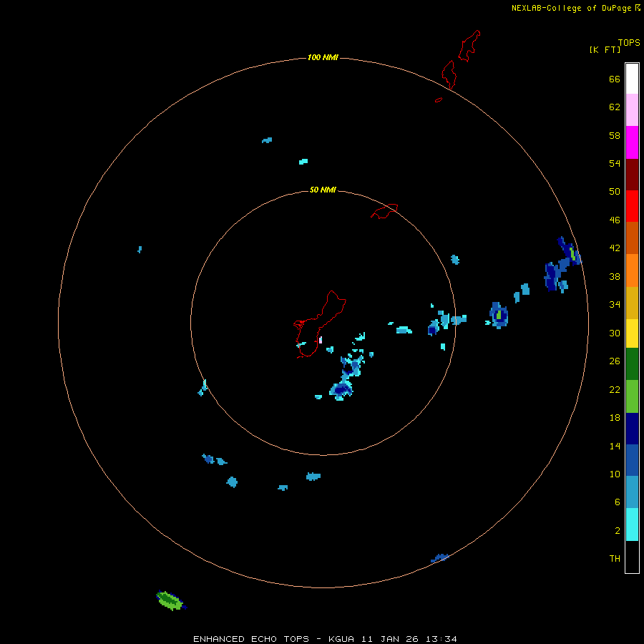This screenshot has width=644, height=644.
Task: Select the bright red legend swatch
Action: click(632, 206)
